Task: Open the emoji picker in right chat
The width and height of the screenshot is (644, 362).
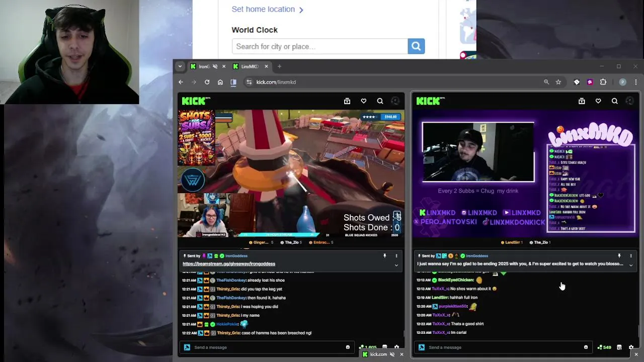Action: click(x=586, y=347)
